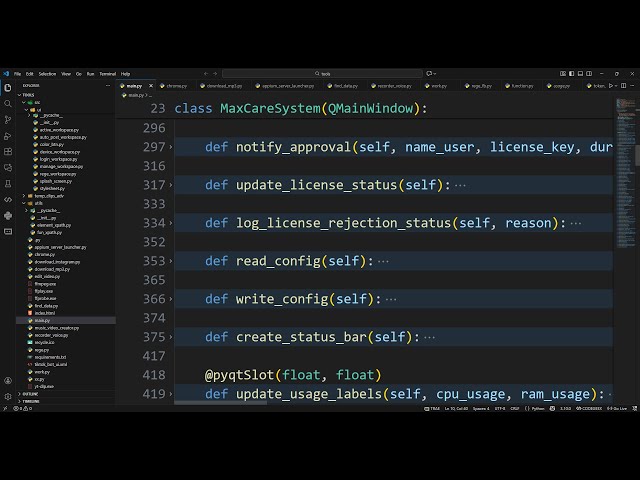The width and height of the screenshot is (640, 480).
Task: Unfold read_config function at line 353
Action: pyautogui.click(x=171, y=261)
